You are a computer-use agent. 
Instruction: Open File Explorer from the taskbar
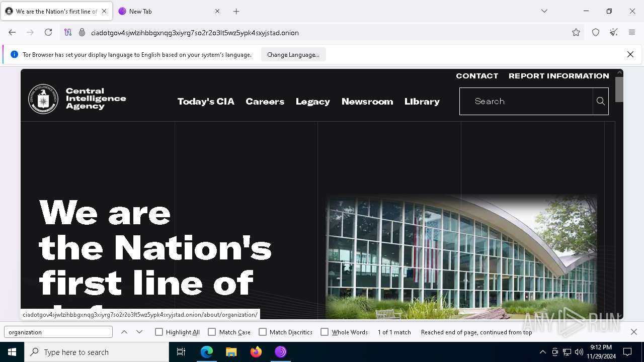pos(231,352)
